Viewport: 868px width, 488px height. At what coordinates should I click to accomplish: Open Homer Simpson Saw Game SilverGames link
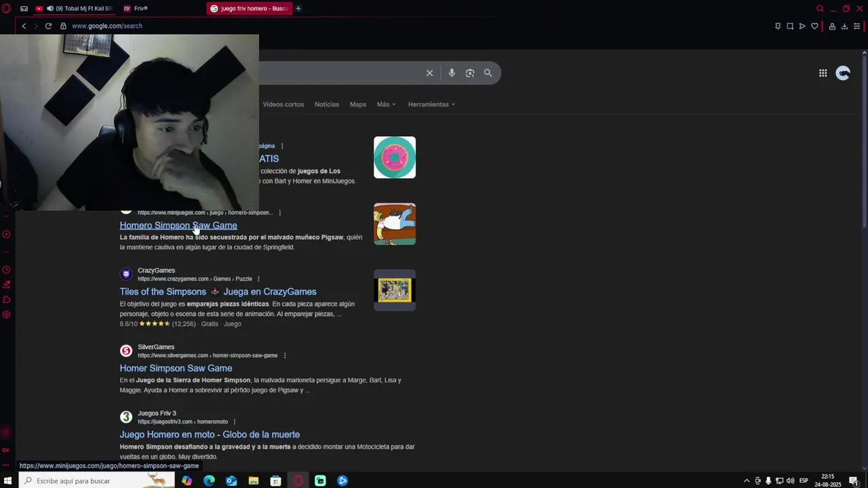[x=176, y=368]
